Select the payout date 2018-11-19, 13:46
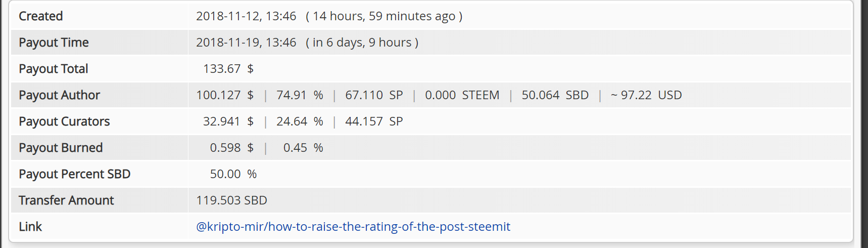868x248 pixels. pyautogui.click(x=246, y=43)
